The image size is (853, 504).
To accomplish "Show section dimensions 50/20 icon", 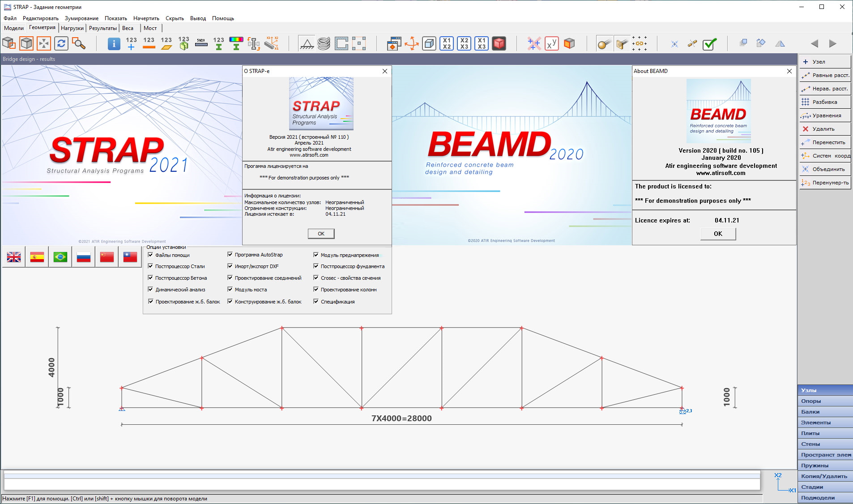I will pyautogui.click(x=201, y=43).
